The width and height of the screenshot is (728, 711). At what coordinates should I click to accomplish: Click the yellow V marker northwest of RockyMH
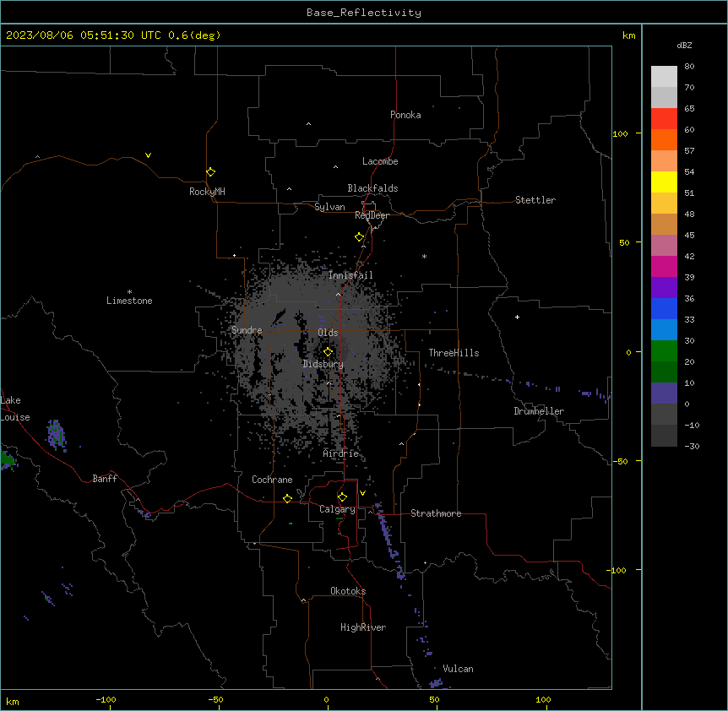[x=148, y=155]
